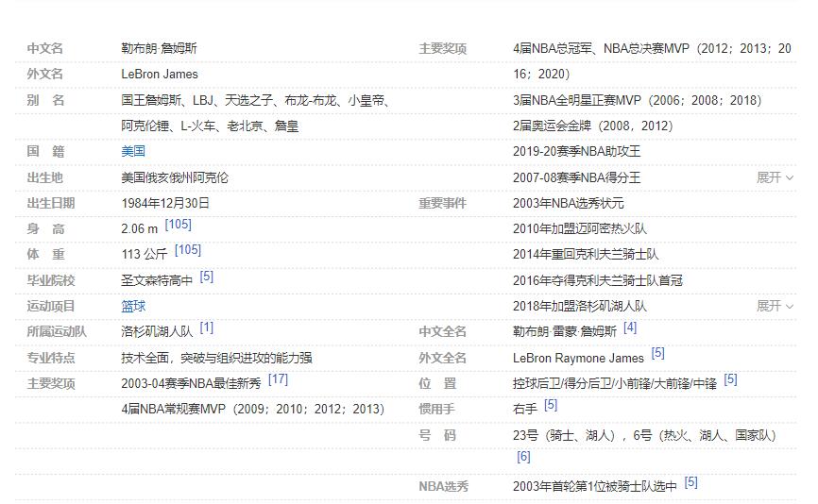Image resolution: width=818 pixels, height=504 pixels.
Task: Click the alias line starting 阿克伦锤
Action: [x=210, y=126]
